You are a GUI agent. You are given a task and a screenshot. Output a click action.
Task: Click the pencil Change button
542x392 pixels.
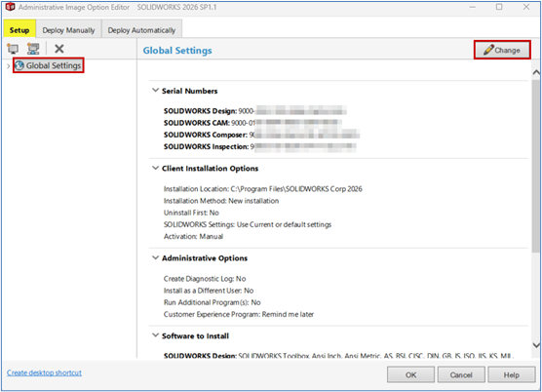click(502, 50)
